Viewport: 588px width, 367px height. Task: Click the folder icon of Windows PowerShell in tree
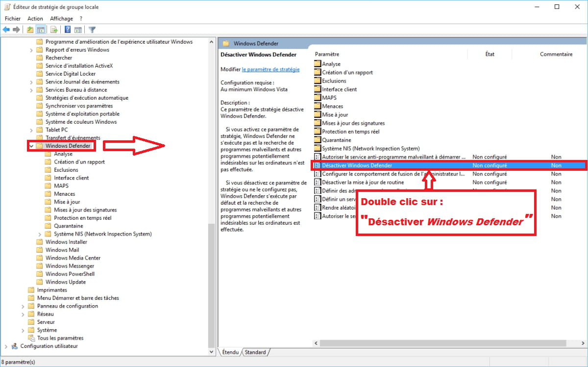coord(40,274)
